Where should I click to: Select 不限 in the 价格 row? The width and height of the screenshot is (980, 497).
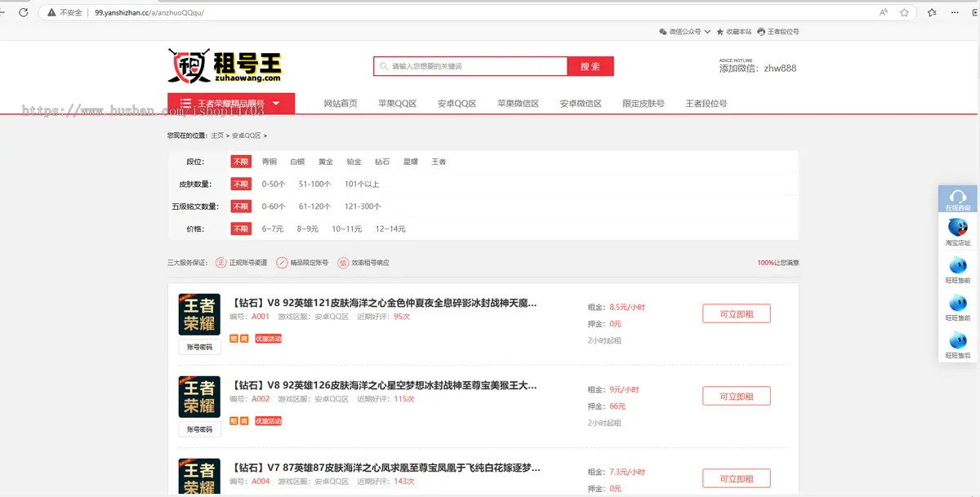241,229
